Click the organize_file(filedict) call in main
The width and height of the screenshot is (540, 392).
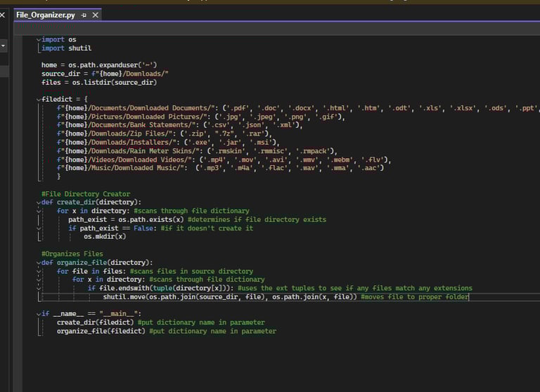point(102,331)
